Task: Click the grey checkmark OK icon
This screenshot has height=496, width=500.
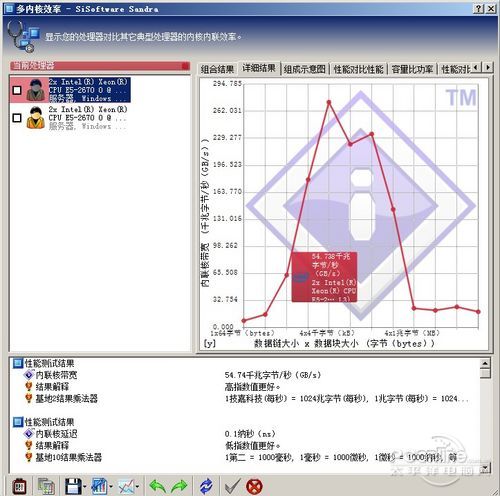Action: pyautogui.click(x=233, y=486)
